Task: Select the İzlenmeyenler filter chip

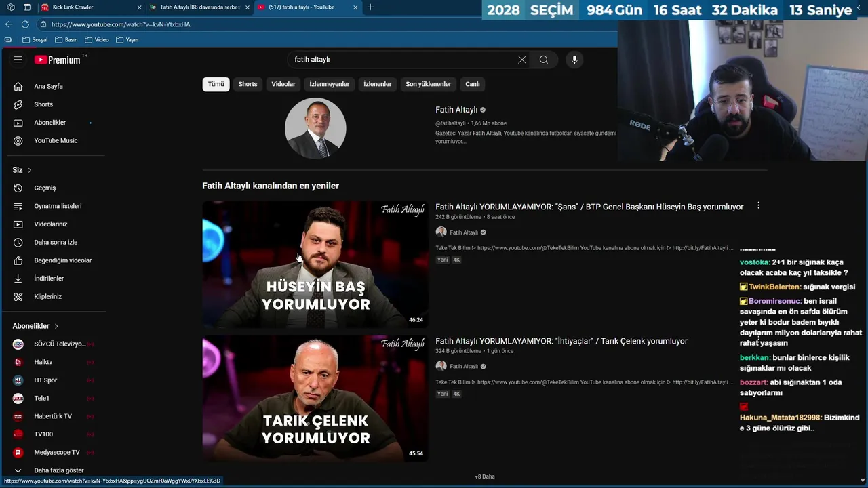Action: [x=330, y=84]
